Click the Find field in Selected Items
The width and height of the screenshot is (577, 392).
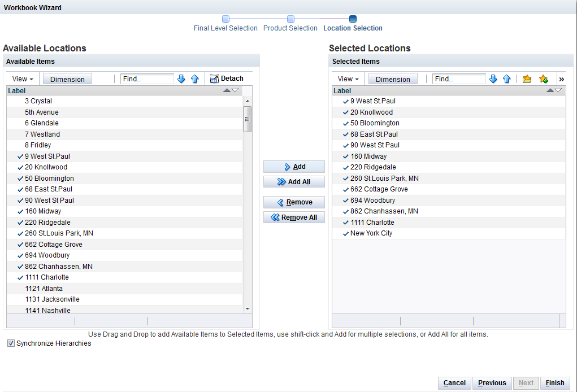tap(459, 79)
